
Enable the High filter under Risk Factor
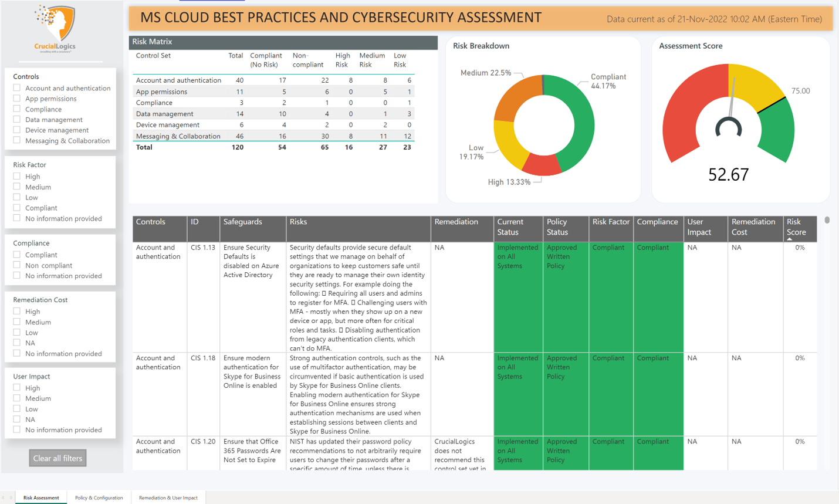(18, 176)
